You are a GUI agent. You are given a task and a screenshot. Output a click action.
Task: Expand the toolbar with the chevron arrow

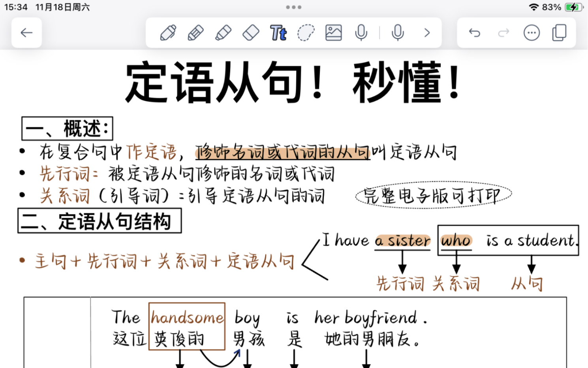click(426, 33)
